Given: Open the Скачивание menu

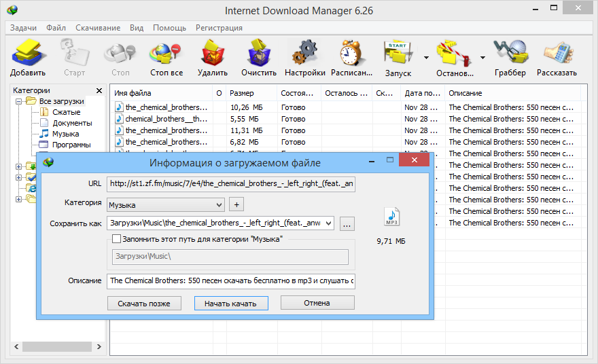Looking at the screenshot, I should pos(98,28).
